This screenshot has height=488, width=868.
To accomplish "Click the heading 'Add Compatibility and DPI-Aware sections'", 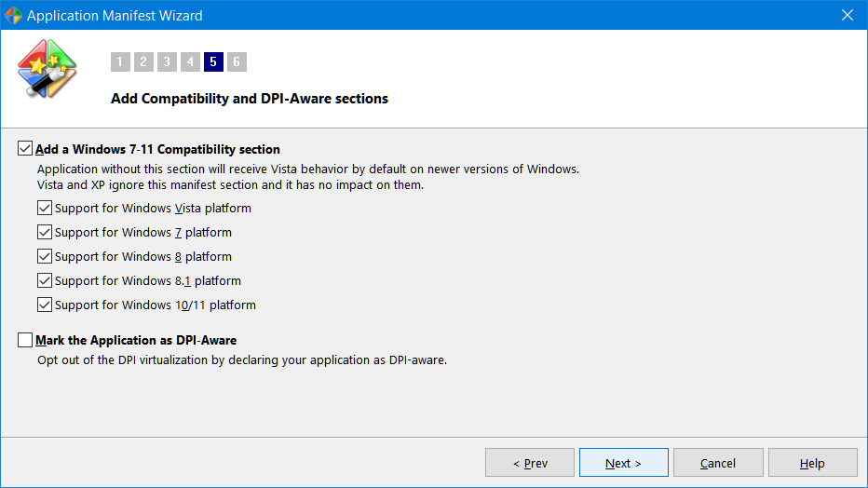I will [x=250, y=99].
